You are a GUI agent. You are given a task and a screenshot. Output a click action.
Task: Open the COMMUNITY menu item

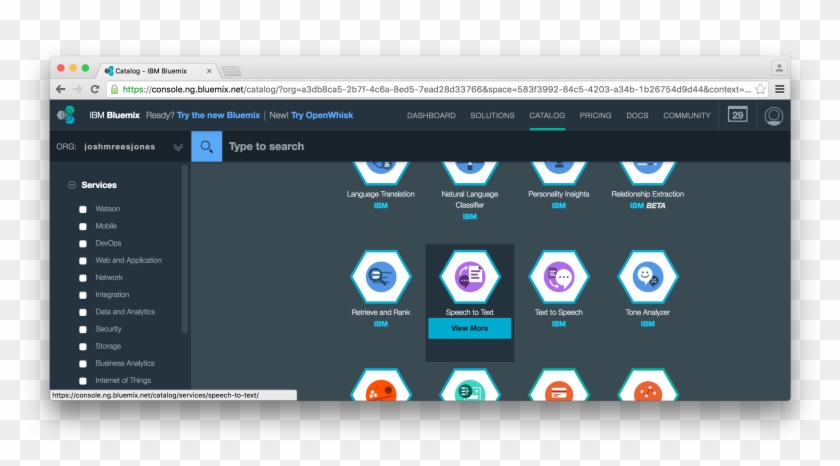pyautogui.click(x=687, y=115)
